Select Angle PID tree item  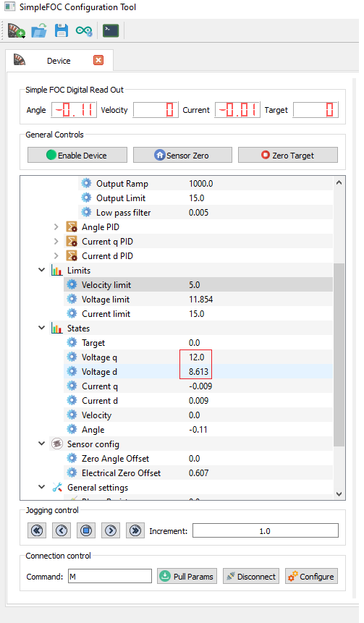[100, 227]
